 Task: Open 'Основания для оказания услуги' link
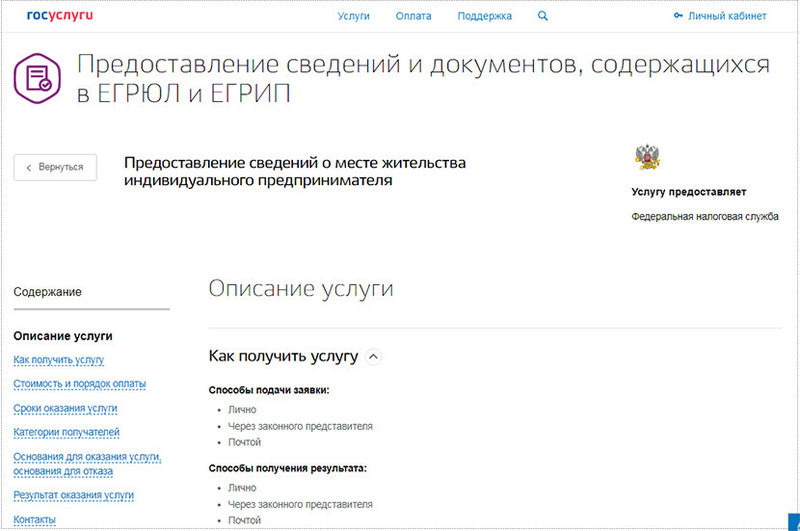click(87, 464)
